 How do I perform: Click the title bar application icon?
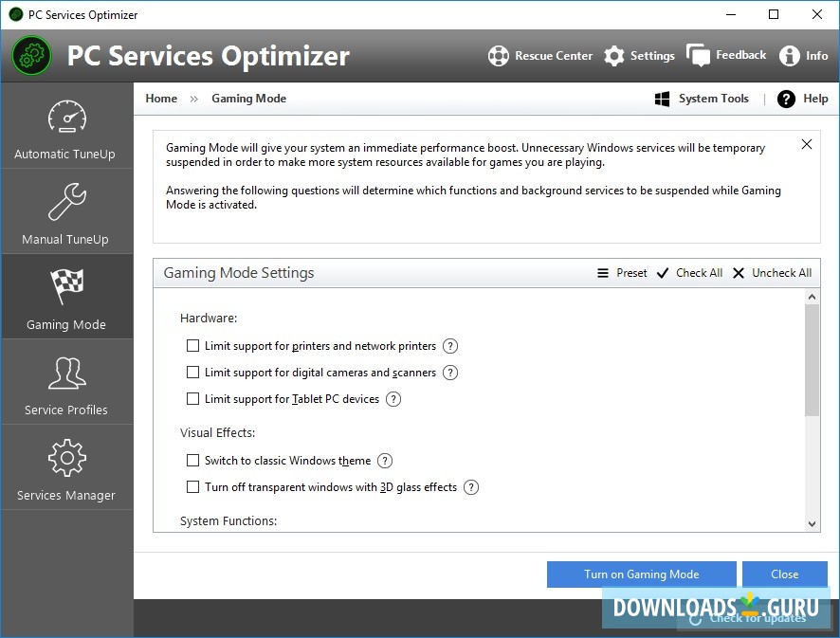tap(16, 14)
